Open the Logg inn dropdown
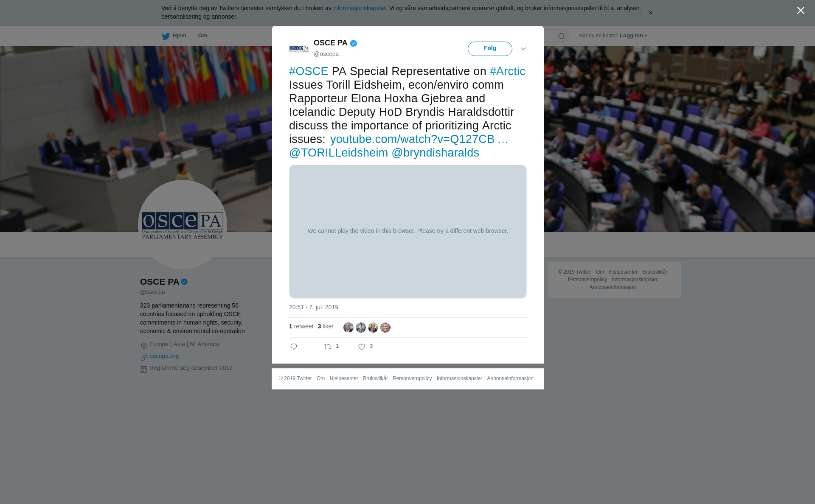 point(633,36)
